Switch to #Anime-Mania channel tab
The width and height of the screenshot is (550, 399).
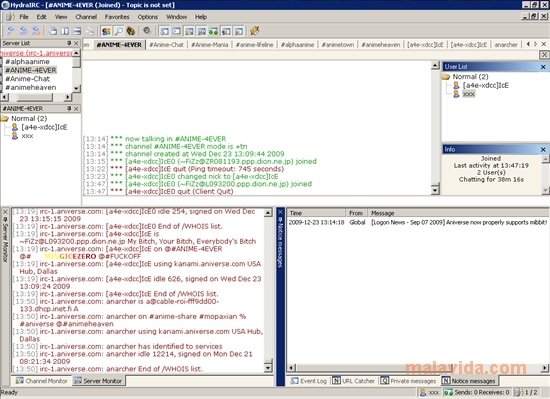pos(210,45)
